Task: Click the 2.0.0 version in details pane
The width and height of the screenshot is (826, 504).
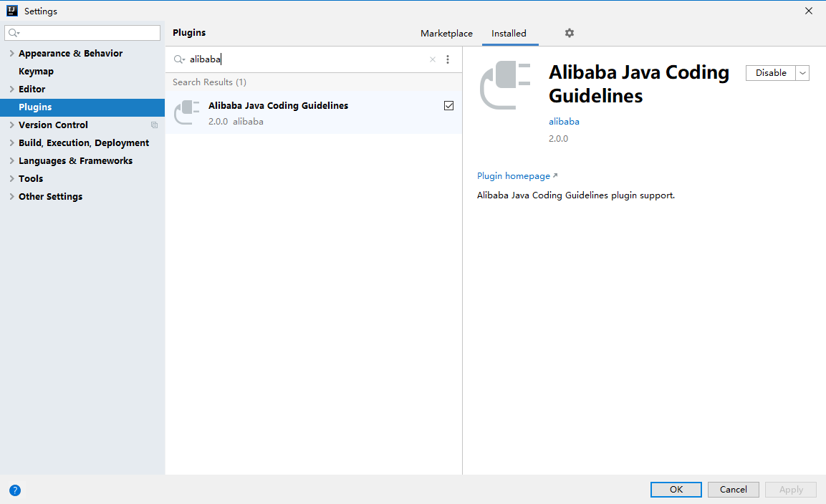Action: click(x=558, y=138)
